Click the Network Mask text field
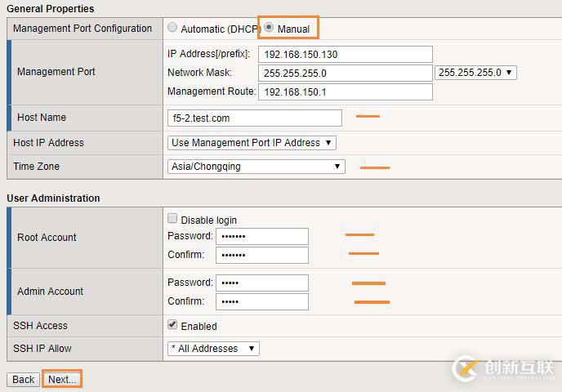 pyautogui.click(x=345, y=73)
